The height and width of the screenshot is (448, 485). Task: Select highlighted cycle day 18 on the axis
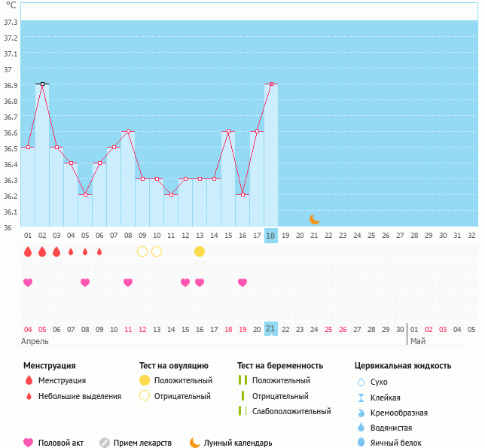click(271, 236)
